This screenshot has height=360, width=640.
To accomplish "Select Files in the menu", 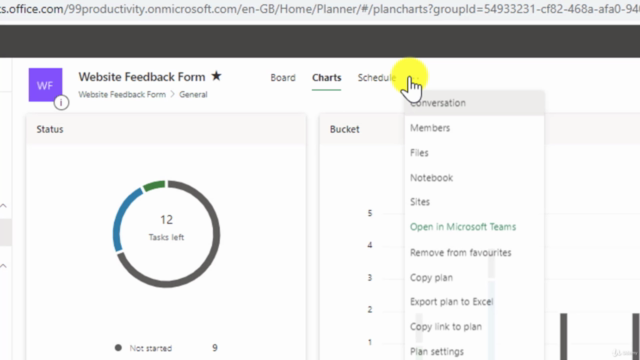I will [474, 153].
